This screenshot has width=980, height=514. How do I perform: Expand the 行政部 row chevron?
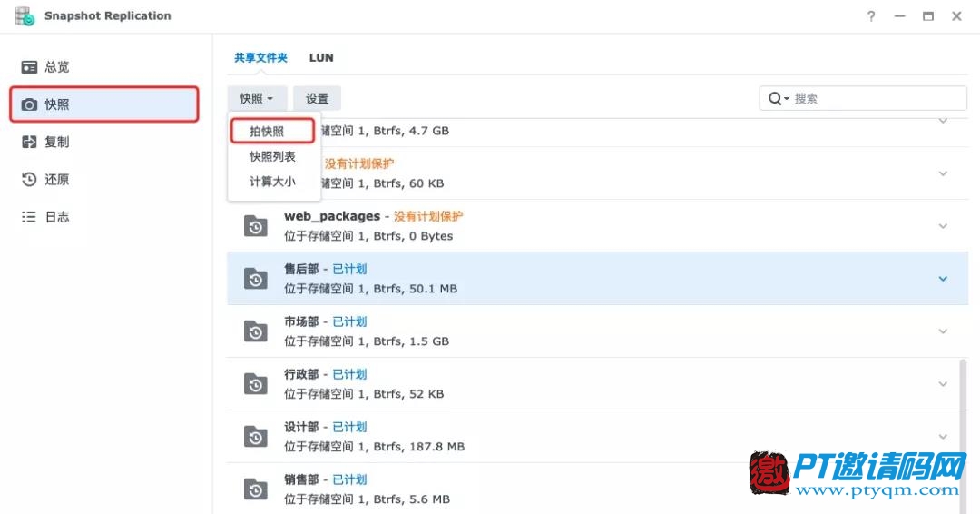943,384
